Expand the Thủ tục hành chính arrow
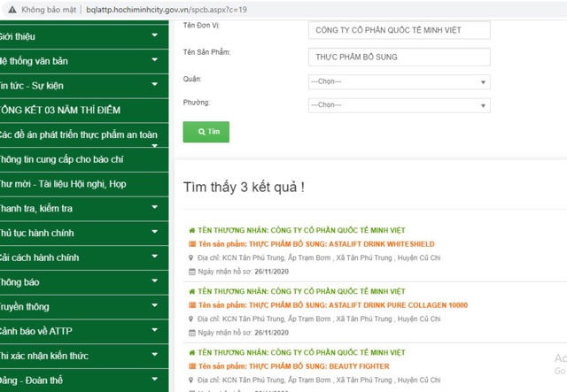The width and height of the screenshot is (567, 392). (x=155, y=232)
